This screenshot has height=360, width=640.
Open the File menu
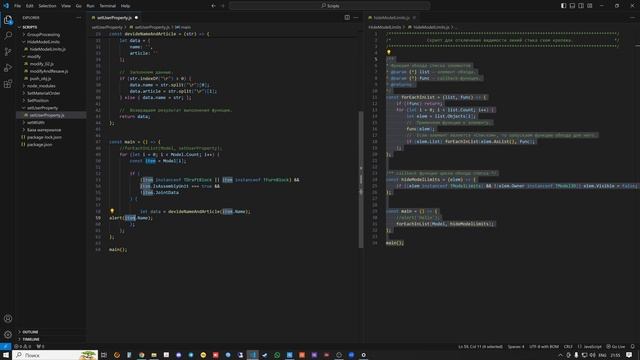pos(18,6)
